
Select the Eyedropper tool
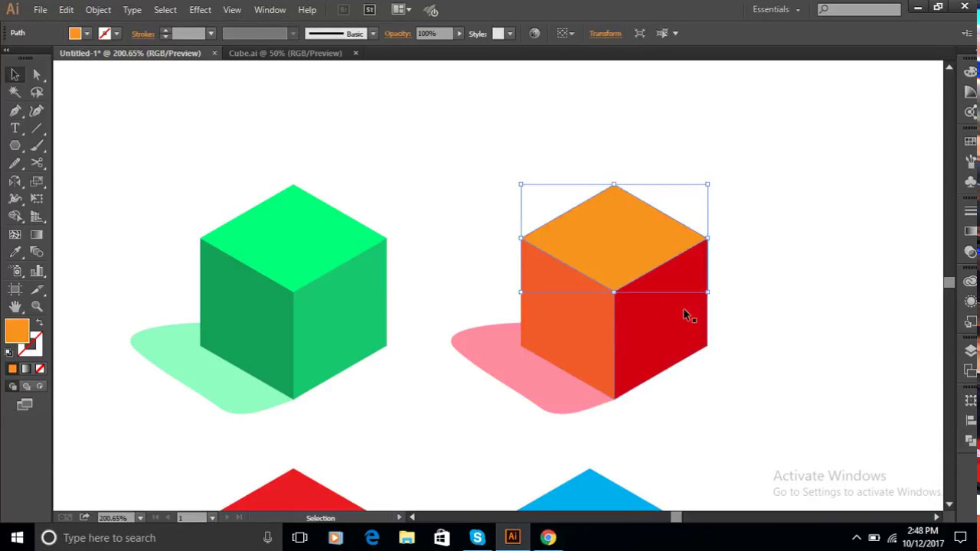[x=15, y=253]
